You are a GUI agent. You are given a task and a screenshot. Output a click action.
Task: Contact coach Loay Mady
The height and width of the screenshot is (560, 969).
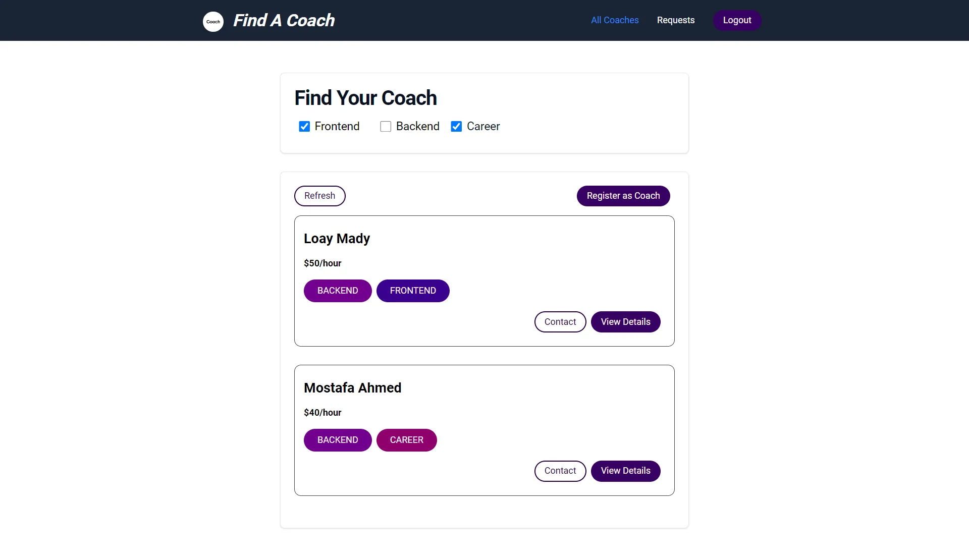point(560,321)
